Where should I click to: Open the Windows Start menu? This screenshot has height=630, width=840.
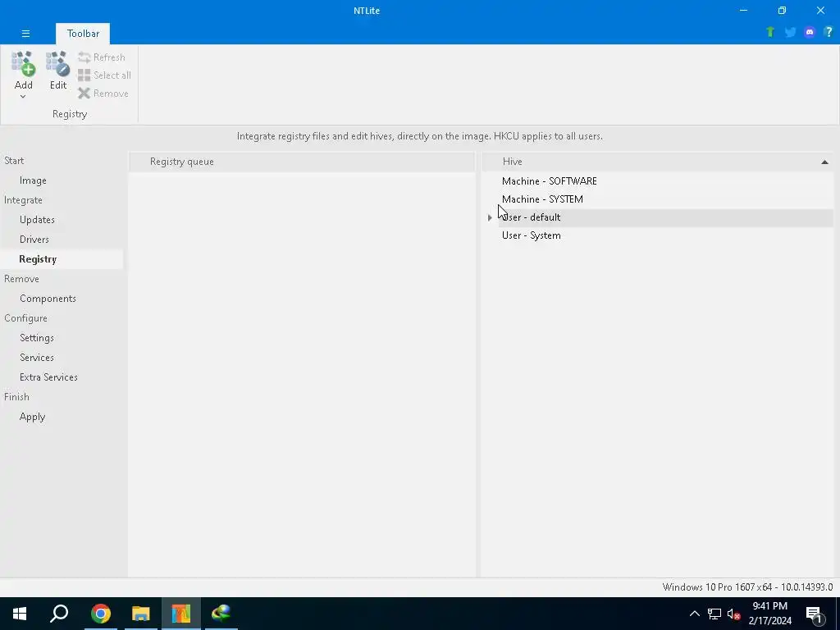pos(20,614)
